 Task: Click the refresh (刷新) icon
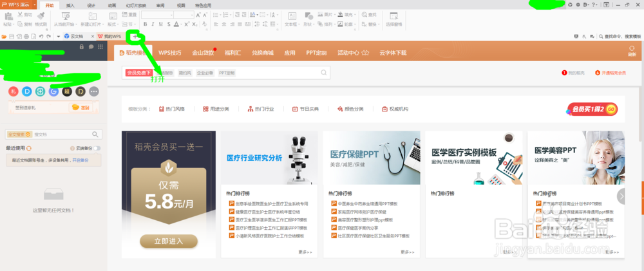[x=632, y=50]
